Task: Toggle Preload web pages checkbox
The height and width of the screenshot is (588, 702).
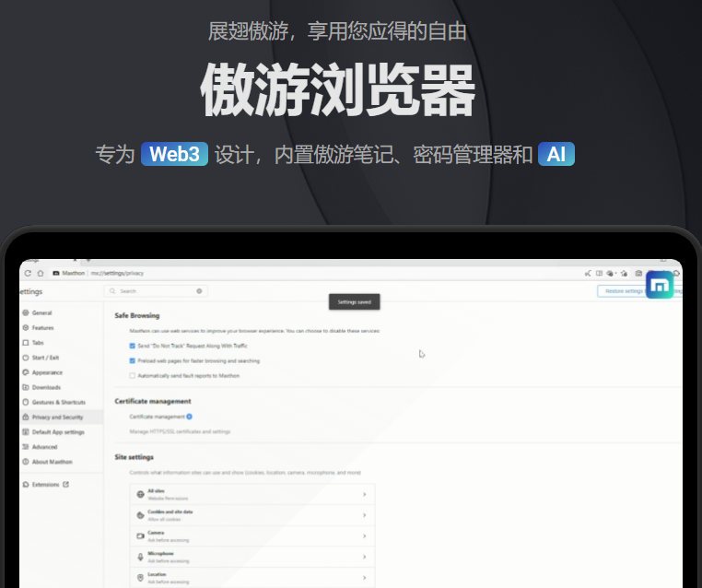Action: click(132, 360)
